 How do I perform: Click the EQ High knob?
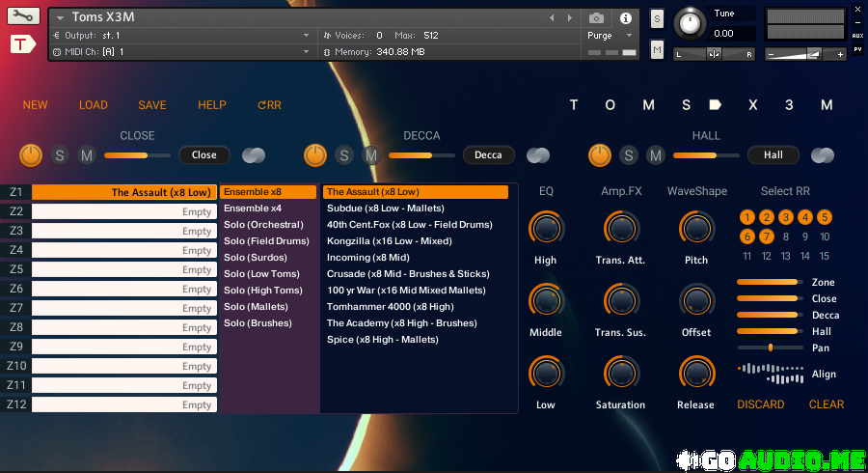click(546, 228)
